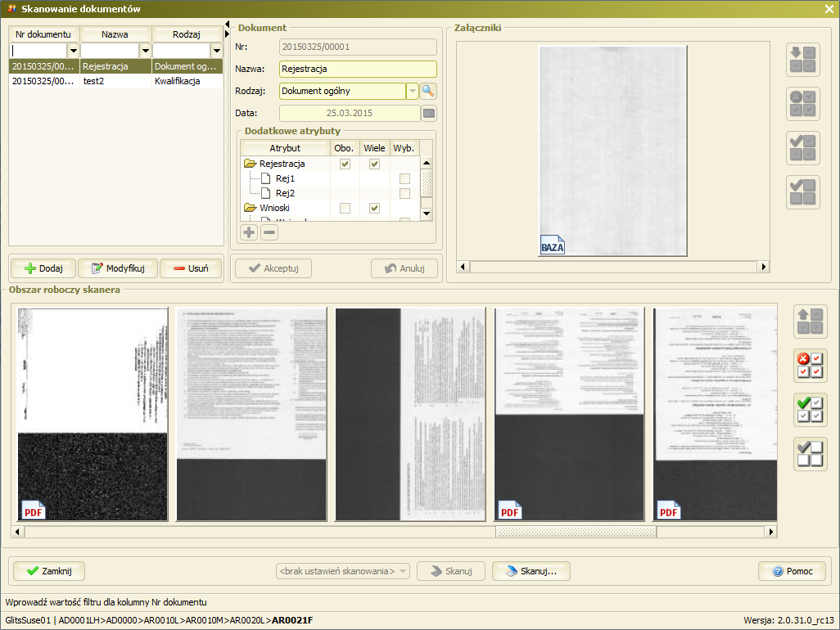The image size is (840, 630).
Task: Click PDF badge on fifth scanned page
Action: click(669, 510)
